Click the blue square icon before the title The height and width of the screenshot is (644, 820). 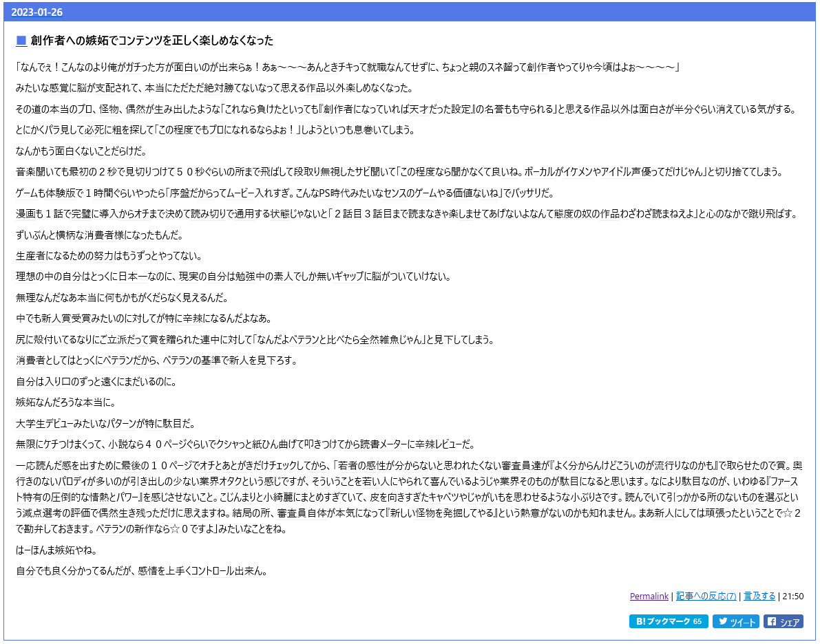point(21,41)
